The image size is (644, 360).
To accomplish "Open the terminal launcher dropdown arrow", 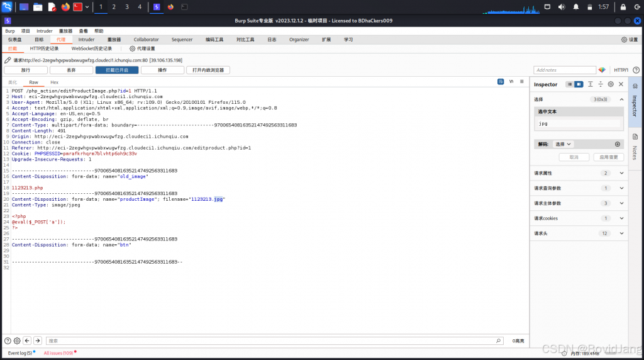I will pyautogui.click(x=87, y=7).
